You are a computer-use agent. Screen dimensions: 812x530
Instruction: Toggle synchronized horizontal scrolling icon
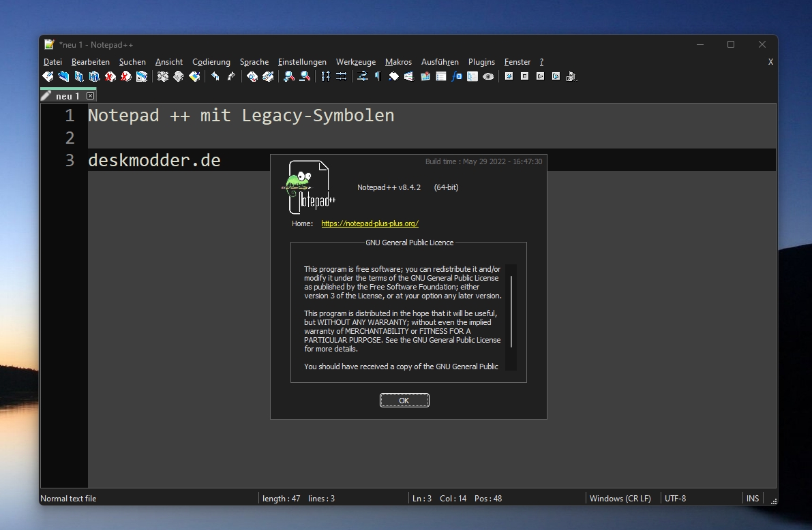coord(342,76)
